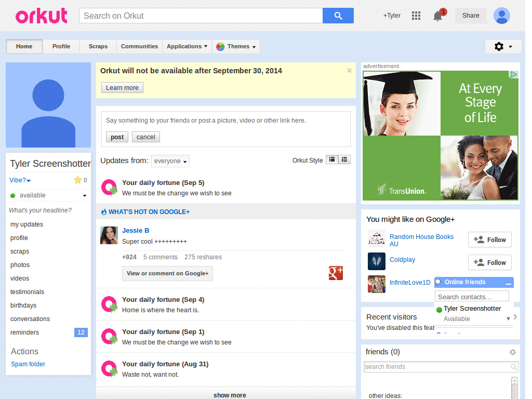Click the Search on Orkut field
This screenshot has height=399, width=532.
click(201, 16)
